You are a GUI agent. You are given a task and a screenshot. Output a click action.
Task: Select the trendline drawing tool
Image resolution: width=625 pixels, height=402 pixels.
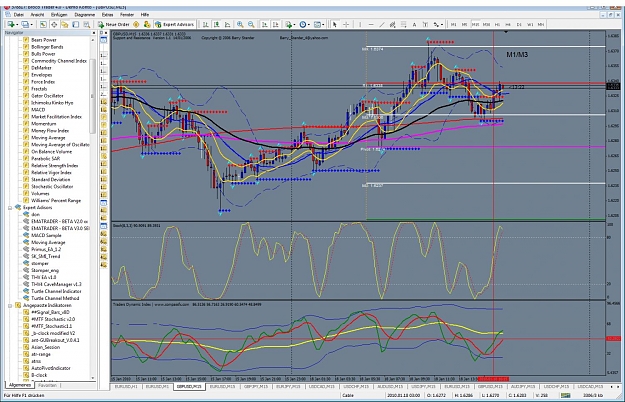pos(382,24)
